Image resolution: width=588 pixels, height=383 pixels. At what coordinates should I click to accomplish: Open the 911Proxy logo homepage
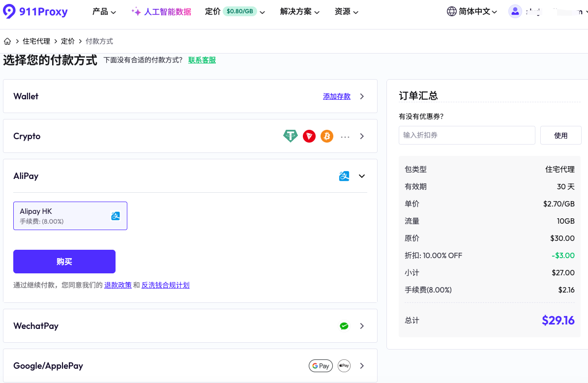[35, 11]
